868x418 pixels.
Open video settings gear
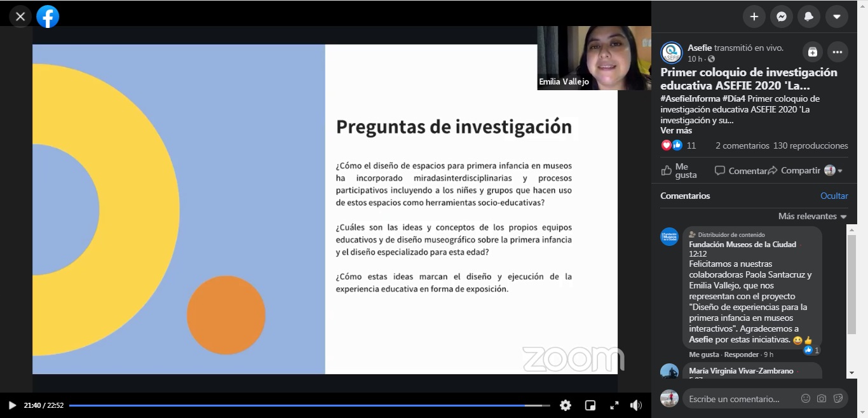(565, 405)
